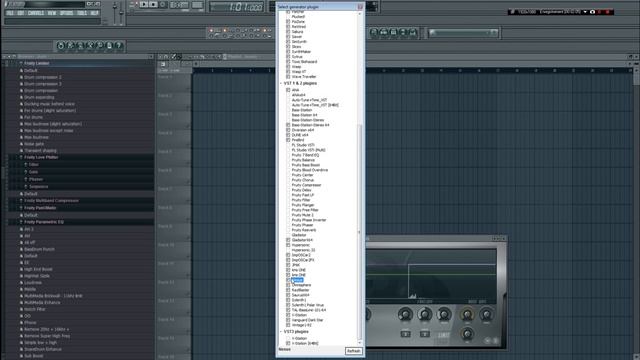Open the top-right window dropdown arrow
The image size is (640, 360).
(x=585, y=12)
